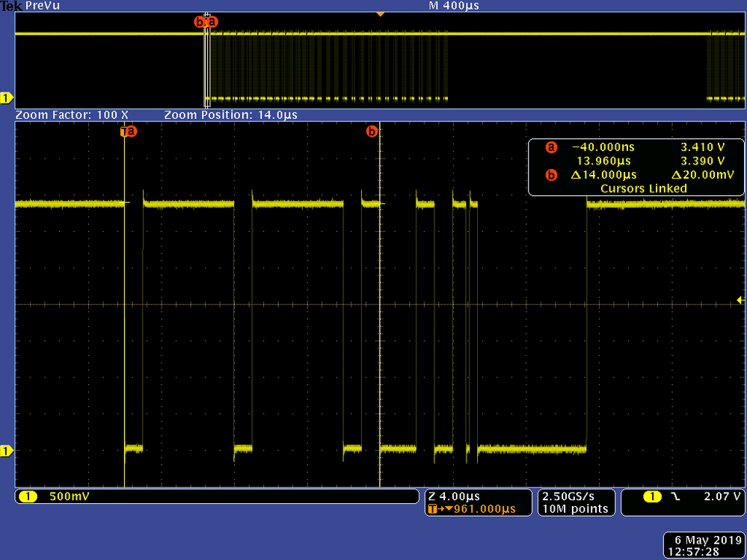Select cursor a marker in the overview strip
The image size is (747, 560).
(212, 22)
